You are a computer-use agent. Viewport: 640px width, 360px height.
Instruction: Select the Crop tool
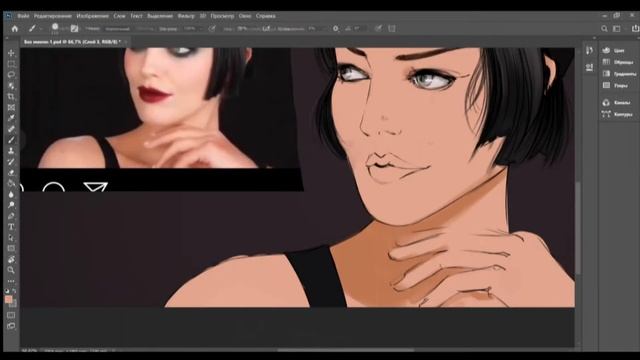coord(11,97)
